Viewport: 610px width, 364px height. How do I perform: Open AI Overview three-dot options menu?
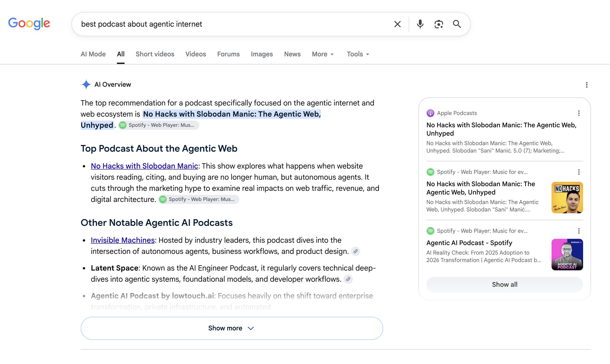tap(586, 85)
